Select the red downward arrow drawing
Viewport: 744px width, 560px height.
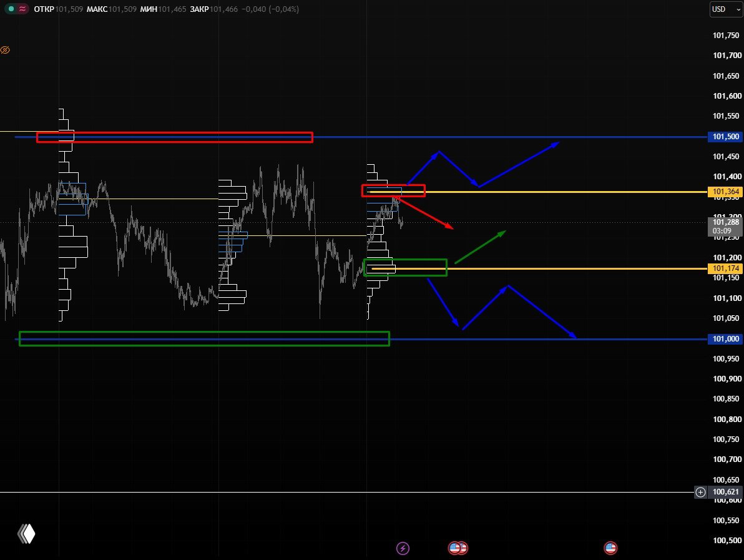426,214
